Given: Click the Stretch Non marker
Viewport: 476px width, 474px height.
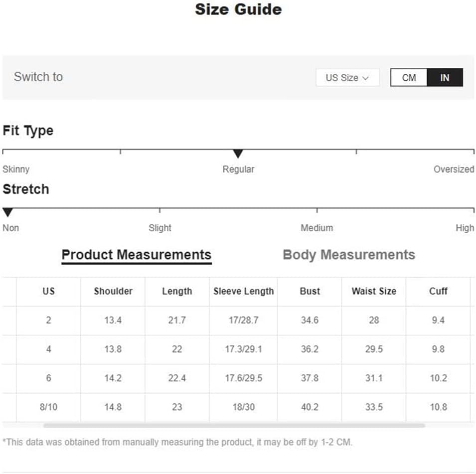Looking at the screenshot, I should point(7,213).
